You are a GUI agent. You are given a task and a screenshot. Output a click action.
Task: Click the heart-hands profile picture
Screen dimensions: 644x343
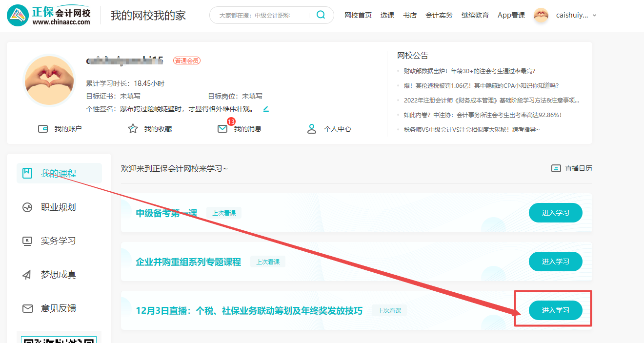(49, 80)
